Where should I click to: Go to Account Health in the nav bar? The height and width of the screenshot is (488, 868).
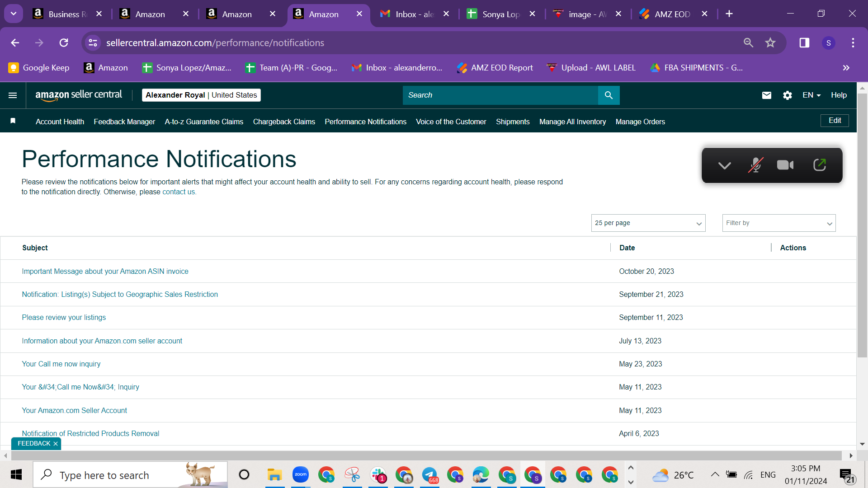[60, 122]
